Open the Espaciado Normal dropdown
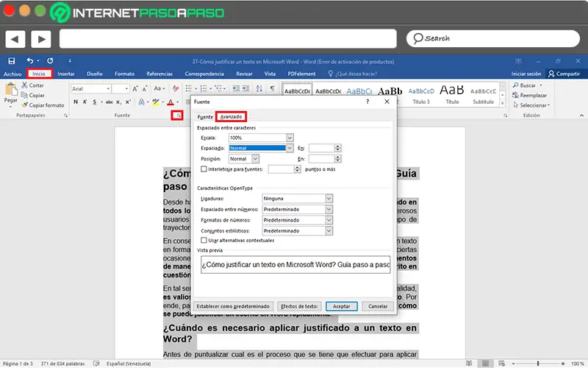588x368 pixels. point(290,148)
